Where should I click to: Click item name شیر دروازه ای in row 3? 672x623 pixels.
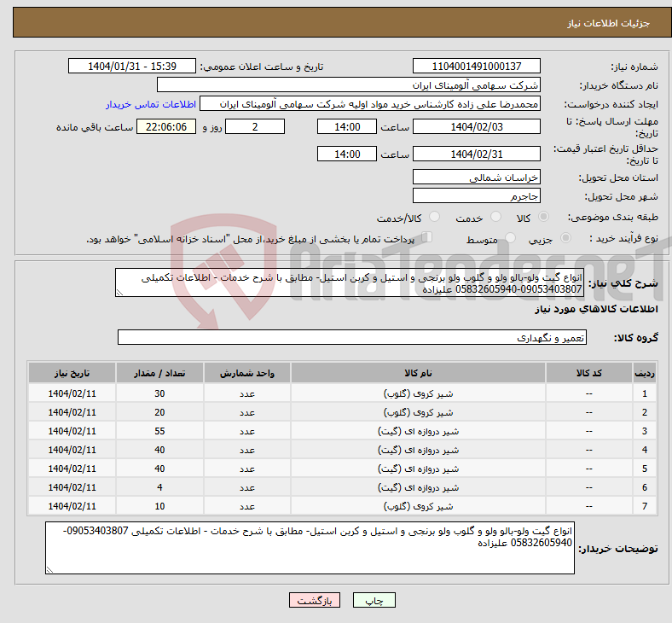(418, 431)
